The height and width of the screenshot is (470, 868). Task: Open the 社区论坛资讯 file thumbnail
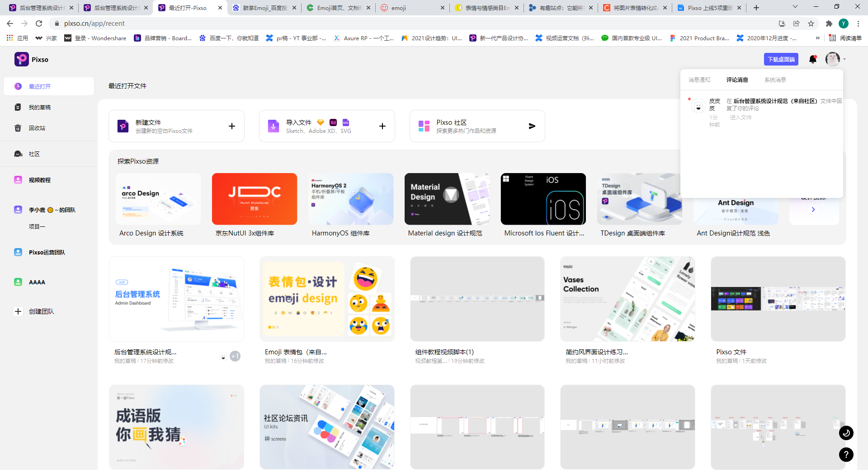click(327, 427)
